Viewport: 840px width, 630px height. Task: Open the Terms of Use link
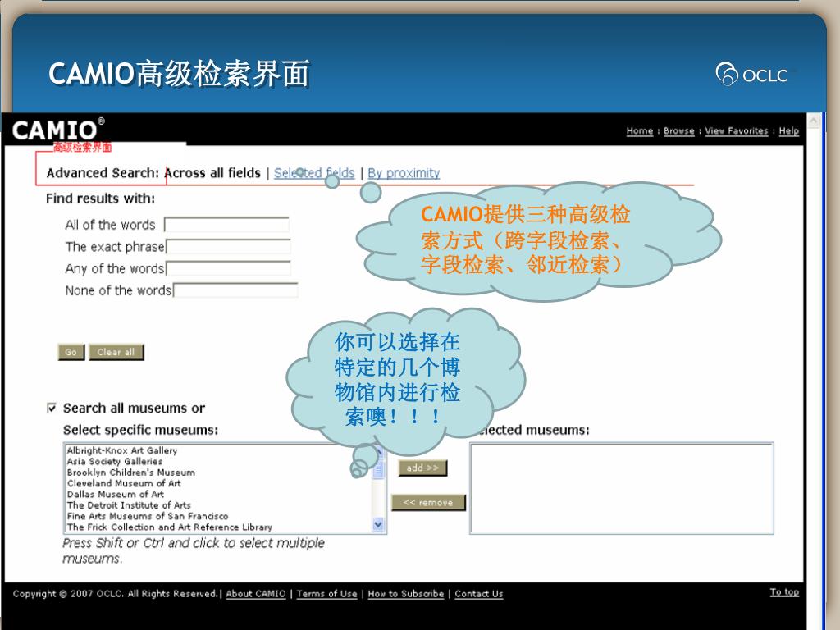(326, 594)
